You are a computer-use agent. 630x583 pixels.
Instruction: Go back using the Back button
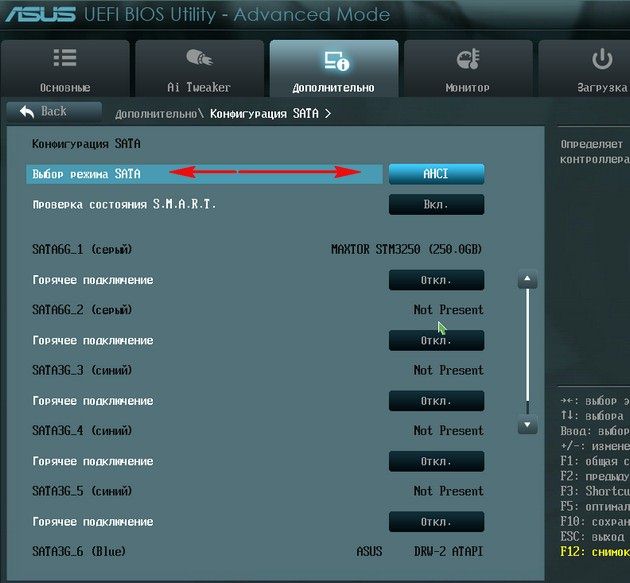(54, 112)
